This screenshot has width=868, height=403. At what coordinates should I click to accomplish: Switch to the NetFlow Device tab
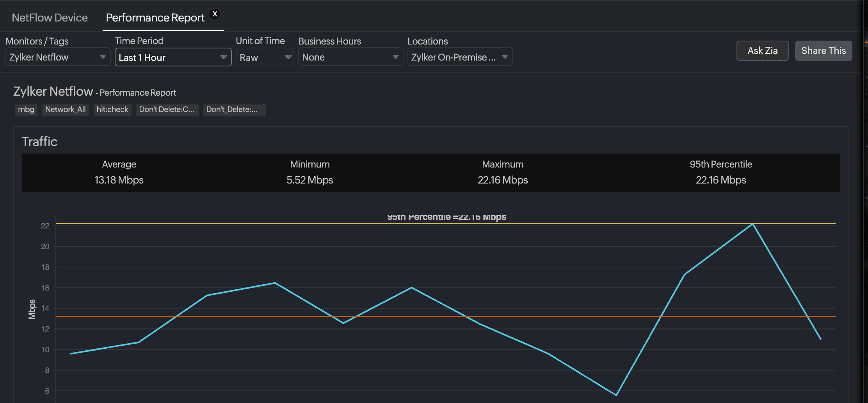pyautogui.click(x=50, y=18)
